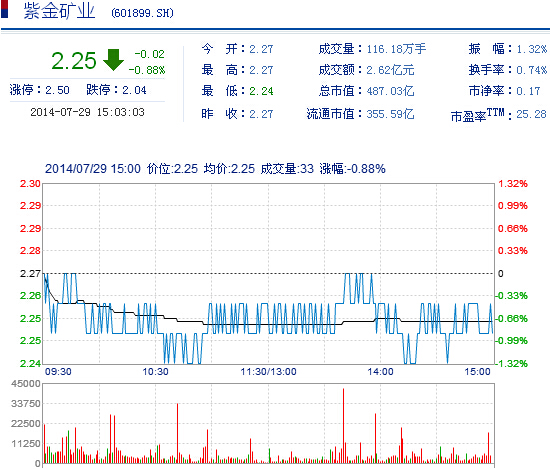Image resolution: width=550 pixels, height=469 pixels.
Task: Click 价位:2.25 in chart info line
Action: click(x=172, y=169)
